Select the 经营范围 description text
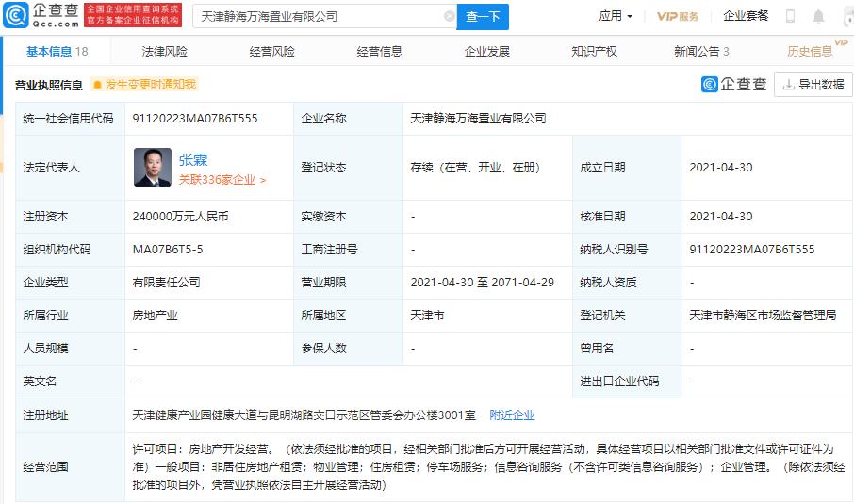The width and height of the screenshot is (854, 504). coord(488,466)
